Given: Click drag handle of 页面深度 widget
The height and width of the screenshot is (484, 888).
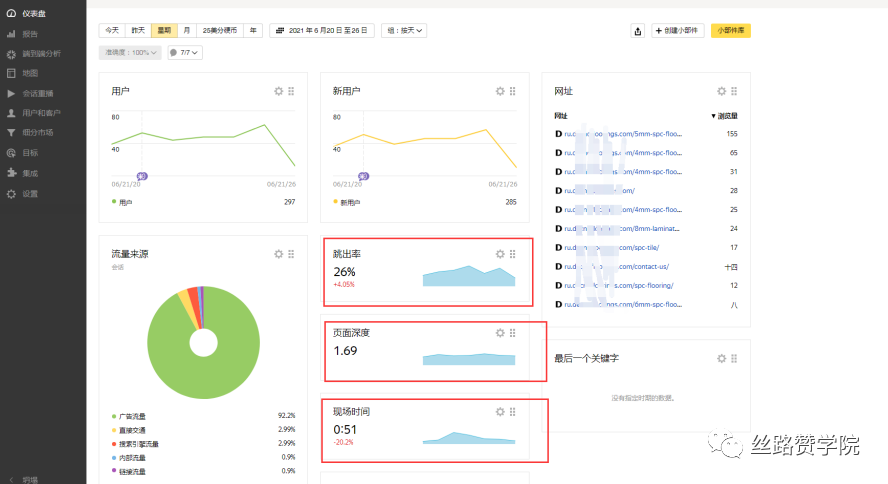Looking at the screenshot, I should (513, 333).
